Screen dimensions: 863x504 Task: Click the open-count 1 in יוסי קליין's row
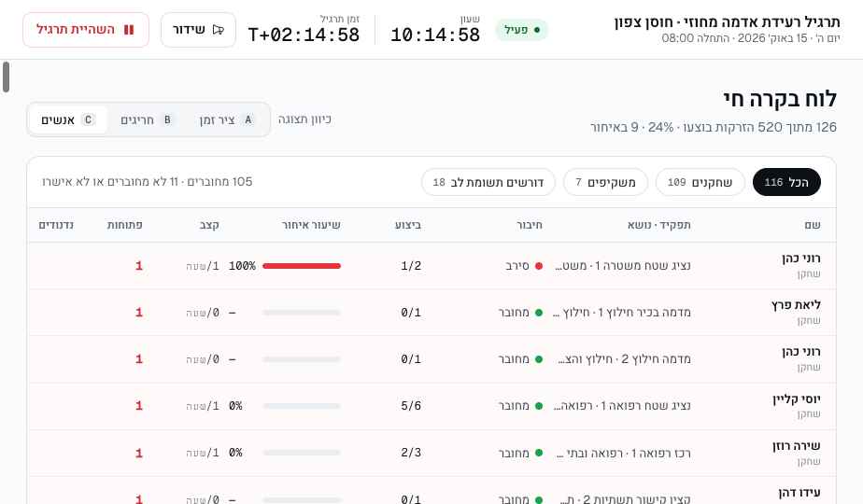(138, 406)
